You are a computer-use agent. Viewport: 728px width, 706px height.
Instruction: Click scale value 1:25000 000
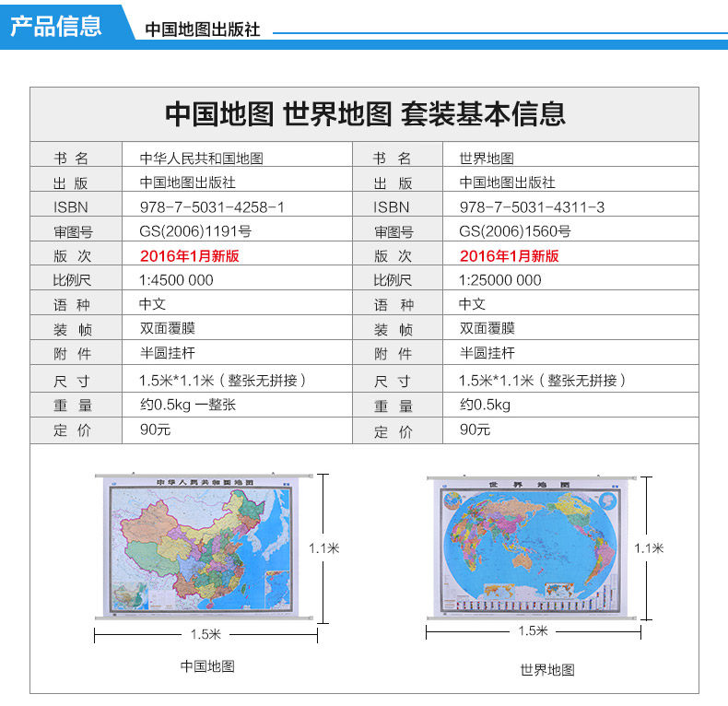(x=500, y=280)
